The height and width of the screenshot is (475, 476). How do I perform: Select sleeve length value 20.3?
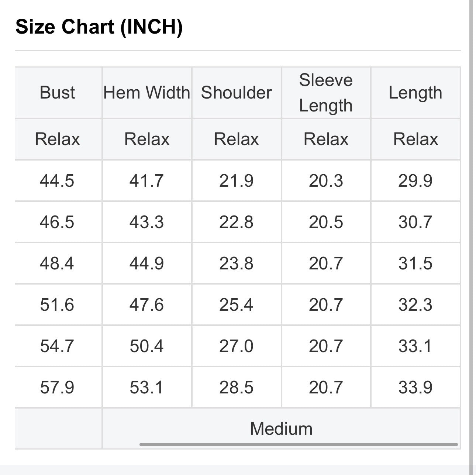coord(326,181)
